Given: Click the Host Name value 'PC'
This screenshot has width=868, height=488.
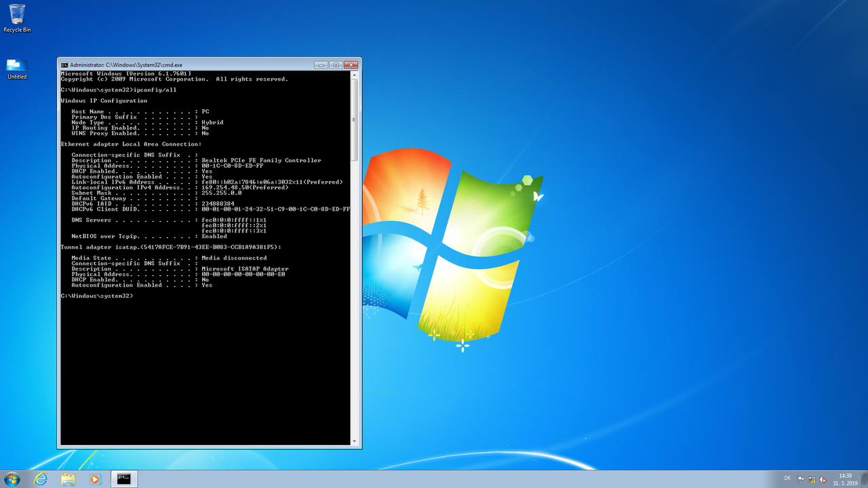Looking at the screenshot, I should pyautogui.click(x=205, y=112).
